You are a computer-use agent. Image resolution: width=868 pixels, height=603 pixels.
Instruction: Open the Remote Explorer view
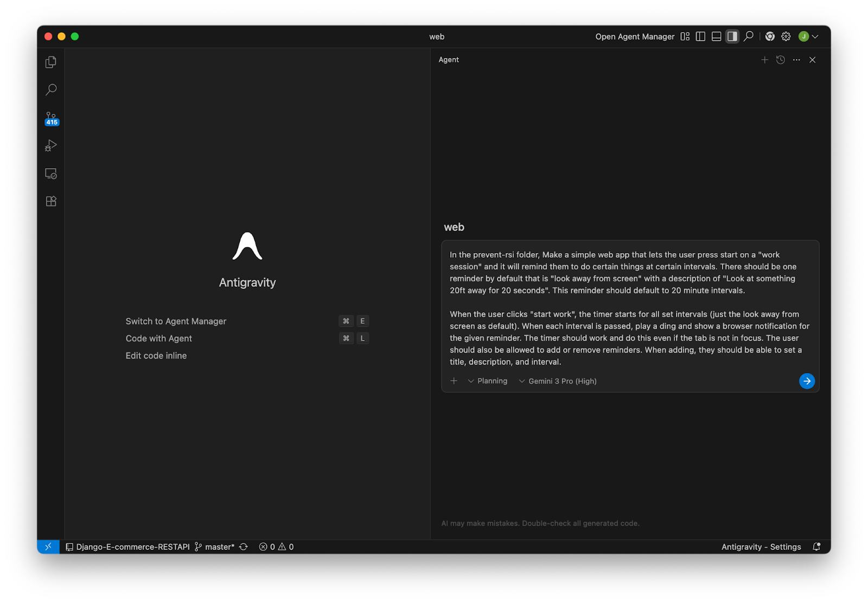coord(51,174)
